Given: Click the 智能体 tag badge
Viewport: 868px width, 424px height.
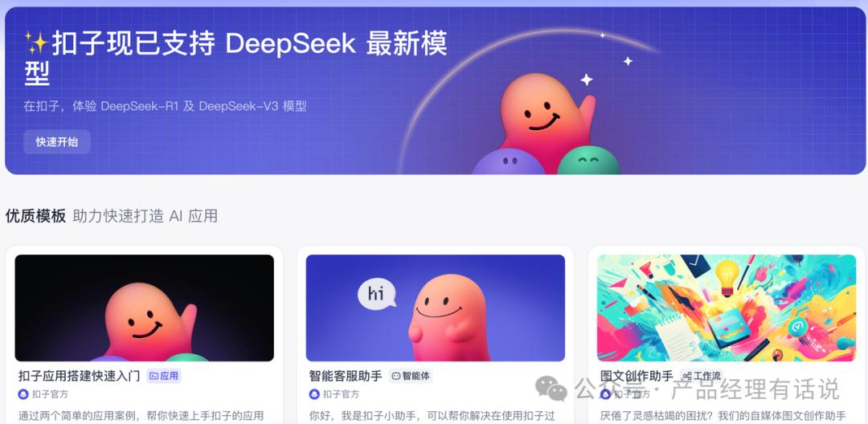Looking at the screenshot, I should point(410,377).
